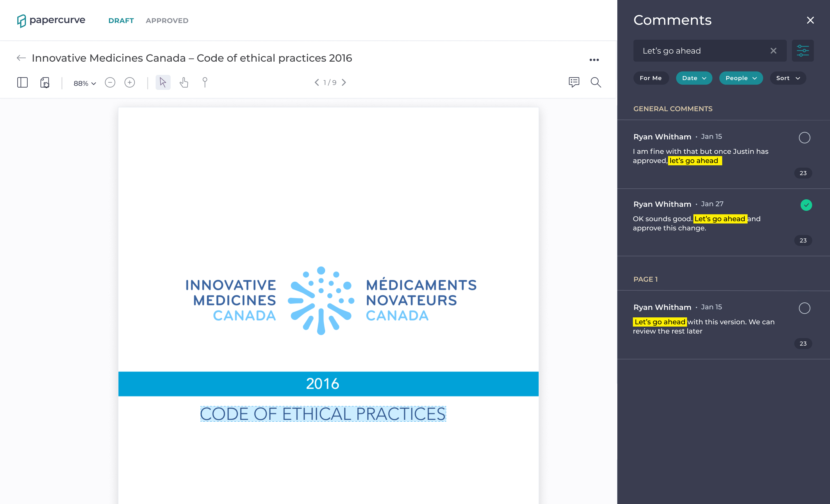Open reply count 23 on first general comment
This screenshot has width=830, height=504.
(x=803, y=173)
